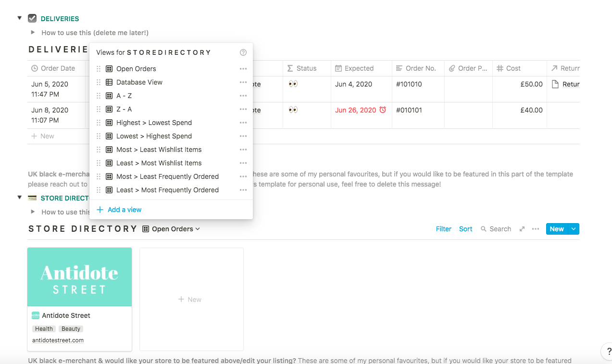Click drag handle beside A - Z view
612x364 pixels.
click(99, 96)
